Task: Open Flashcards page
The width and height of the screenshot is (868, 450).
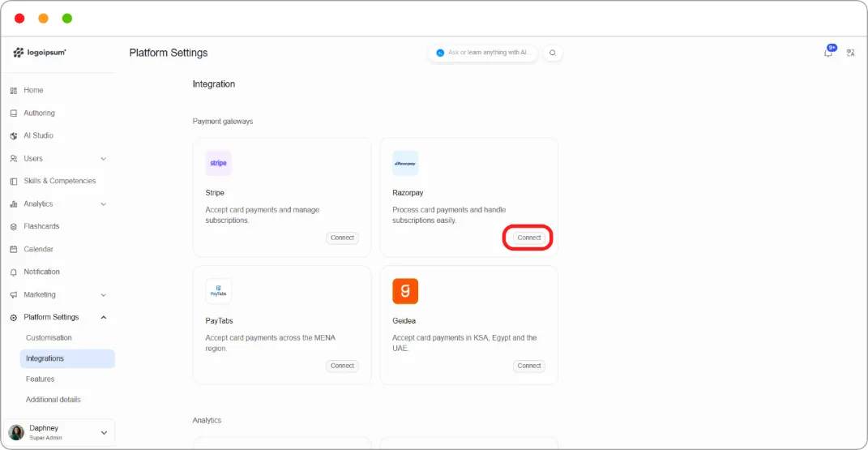Action: (x=41, y=226)
